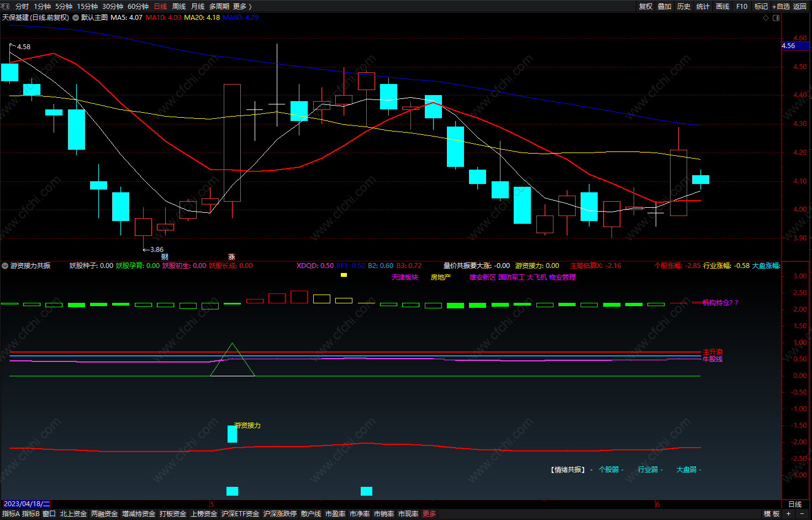Select the 沪深涨跌停 indicator
This screenshot has height=520, width=812.
[280, 514]
